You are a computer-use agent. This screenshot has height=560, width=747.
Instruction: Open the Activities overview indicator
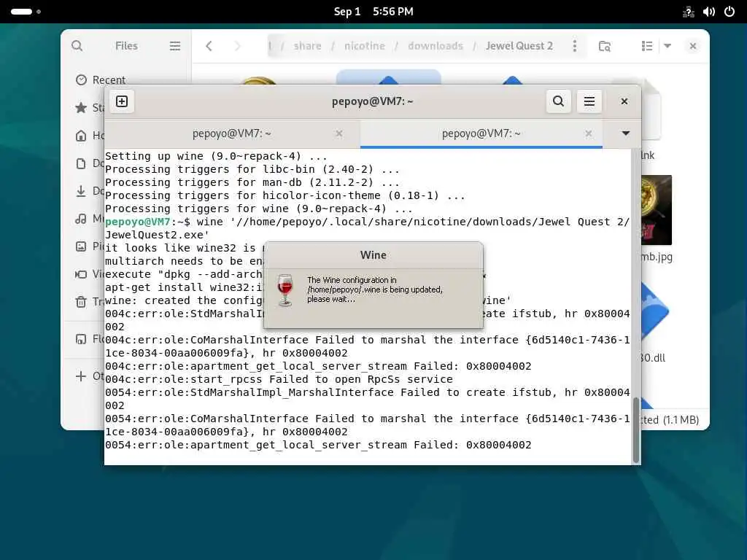coord(26,12)
